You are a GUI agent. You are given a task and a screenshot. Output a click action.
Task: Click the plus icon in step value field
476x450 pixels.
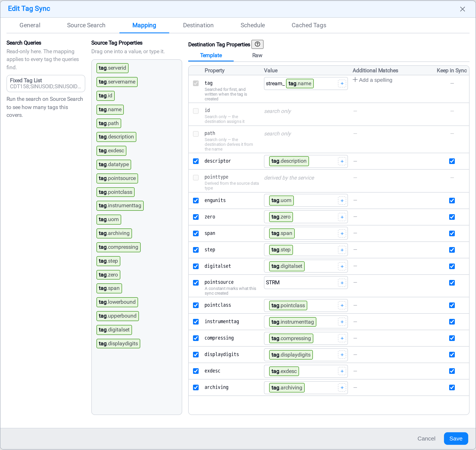coord(342,250)
